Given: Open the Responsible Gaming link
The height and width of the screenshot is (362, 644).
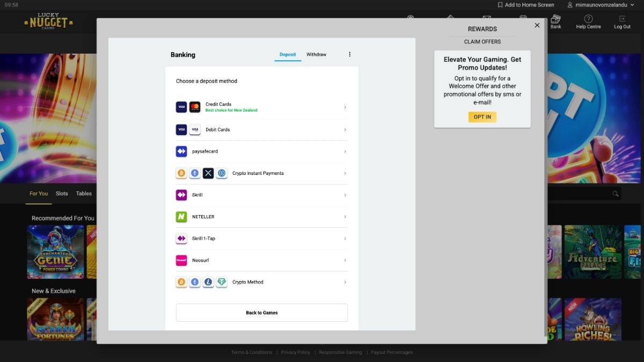Looking at the screenshot, I should coord(340,352).
